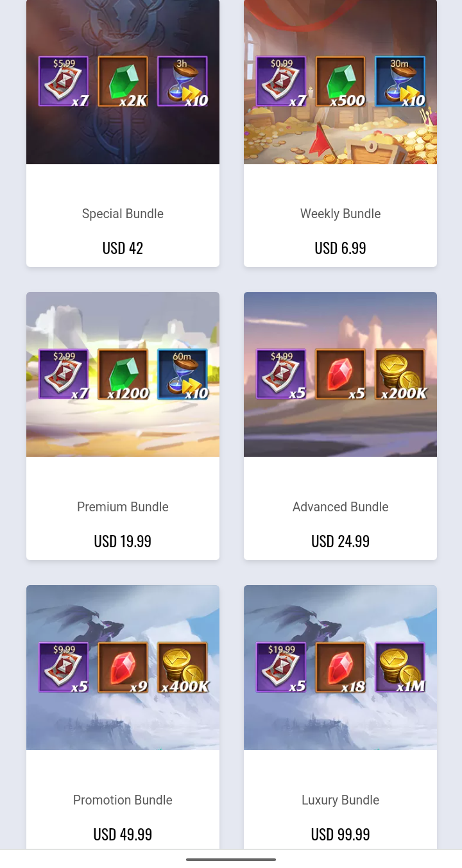Viewport: 462px width, 868px height.
Task: Select the red gem x9 icon
Action: click(x=123, y=667)
